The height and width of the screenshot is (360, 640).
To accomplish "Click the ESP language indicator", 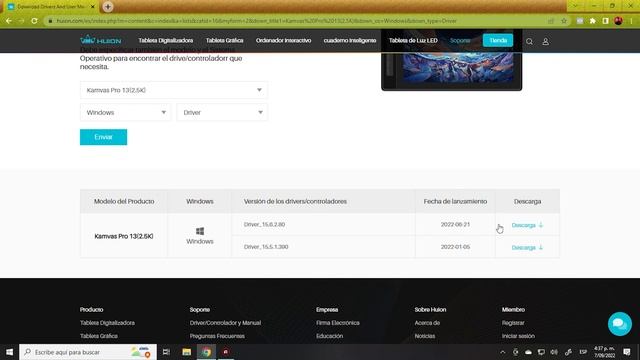I will (x=583, y=352).
